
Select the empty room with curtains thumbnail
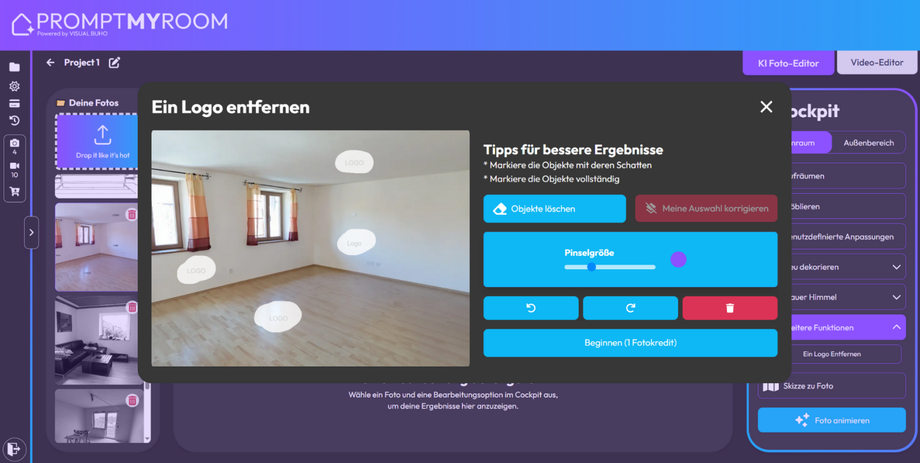(x=97, y=247)
